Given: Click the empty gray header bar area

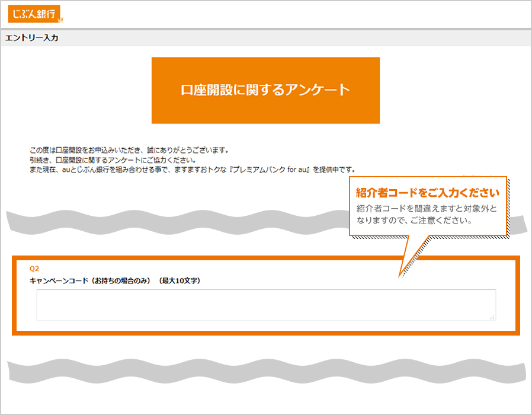Looking at the screenshot, I should coord(296,38).
